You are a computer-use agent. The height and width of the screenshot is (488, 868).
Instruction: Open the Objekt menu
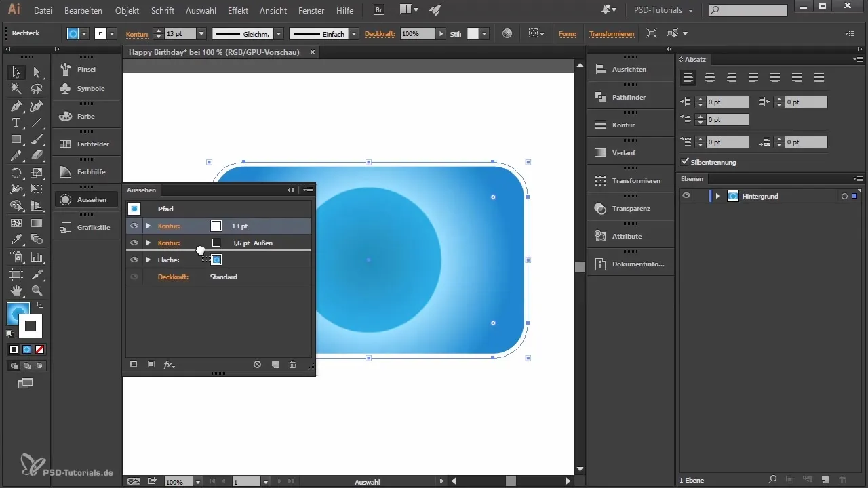pos(127,11)
